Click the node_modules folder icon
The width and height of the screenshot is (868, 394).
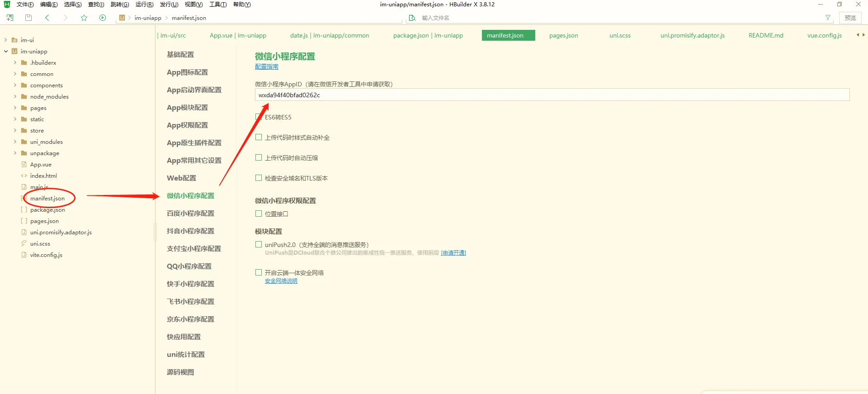tap(24, 96)
